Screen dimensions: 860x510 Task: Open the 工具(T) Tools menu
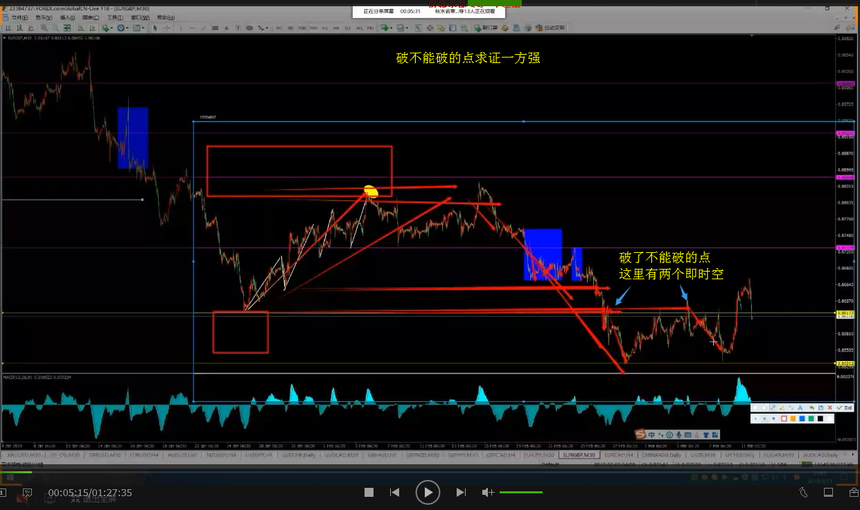[115, 18]
